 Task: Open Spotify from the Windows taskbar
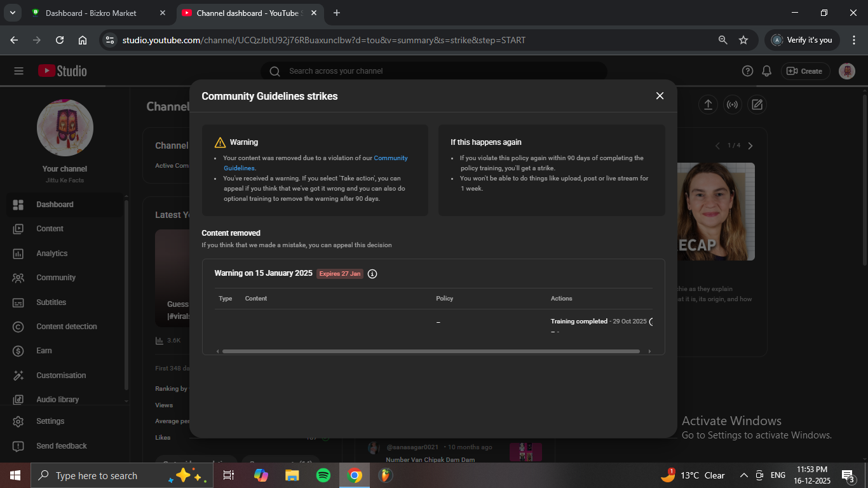coord(323,475)
